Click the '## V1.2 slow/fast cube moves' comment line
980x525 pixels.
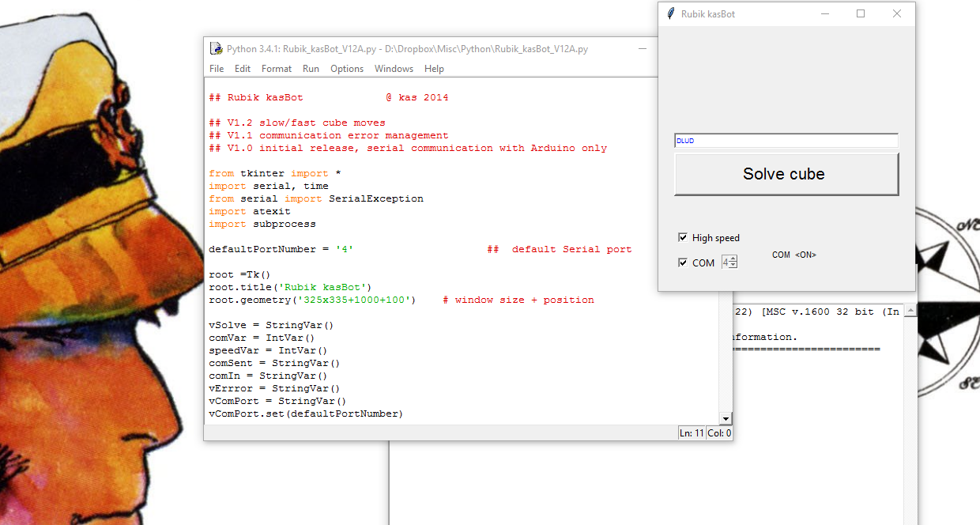[297, 123]
